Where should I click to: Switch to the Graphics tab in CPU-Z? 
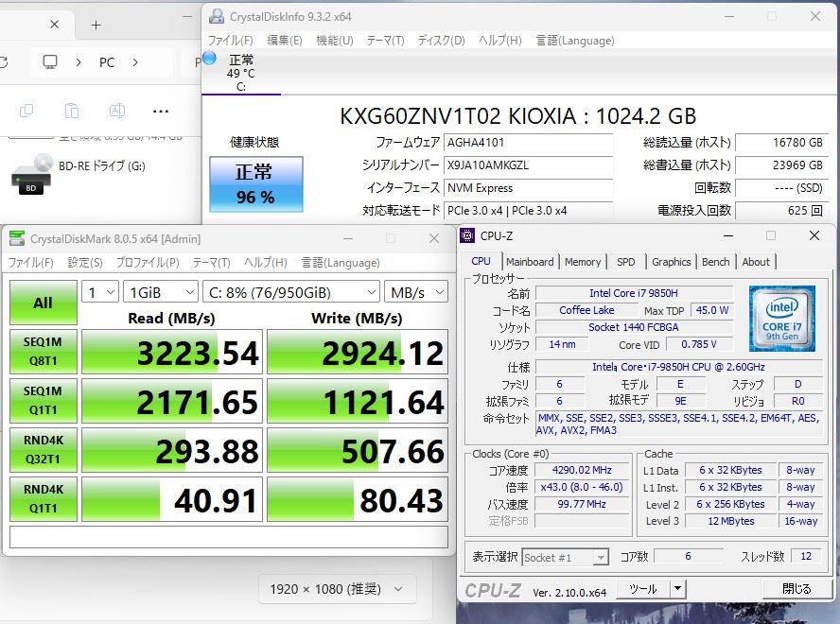(x=672, y=262)
